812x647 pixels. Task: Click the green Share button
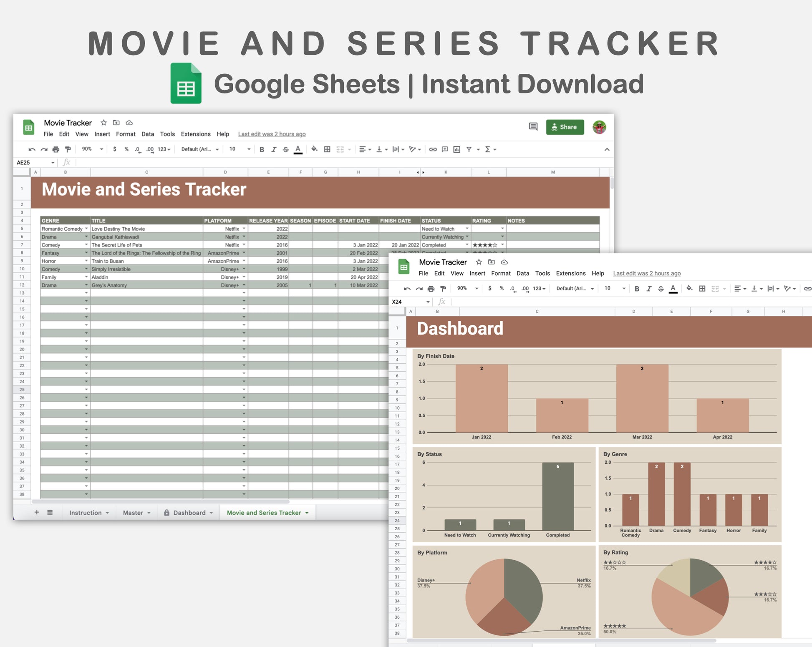(x=564, y=127)
